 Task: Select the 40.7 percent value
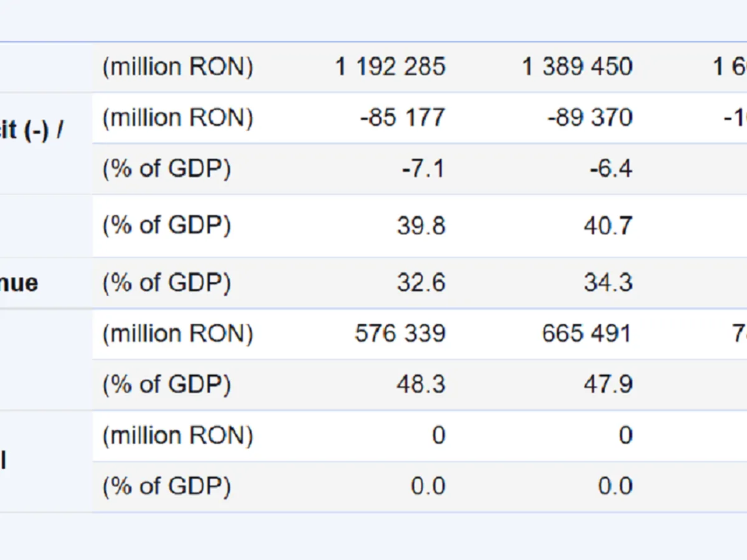pos(608,225)
